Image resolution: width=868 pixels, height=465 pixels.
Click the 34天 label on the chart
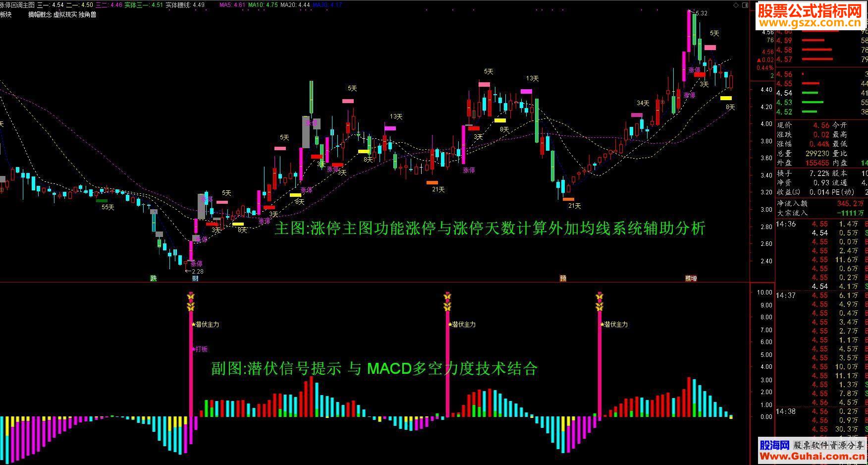pos(643,103)
